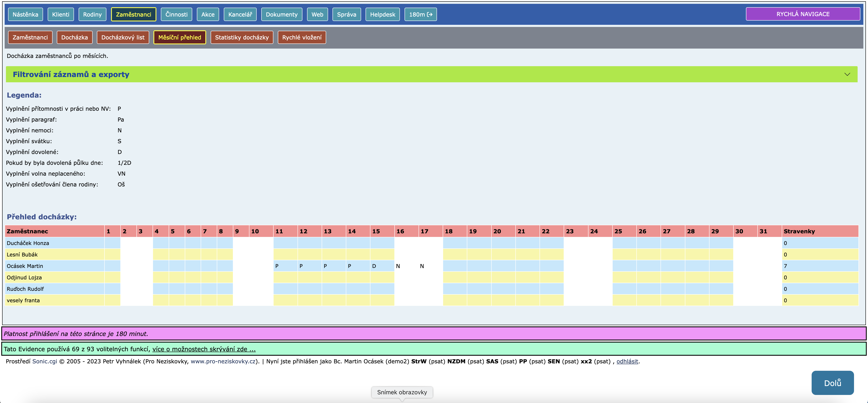The height and width of the screenshot is (403, 868).
Task: Click the odhlásit logout link
Action: click(627, 361)
